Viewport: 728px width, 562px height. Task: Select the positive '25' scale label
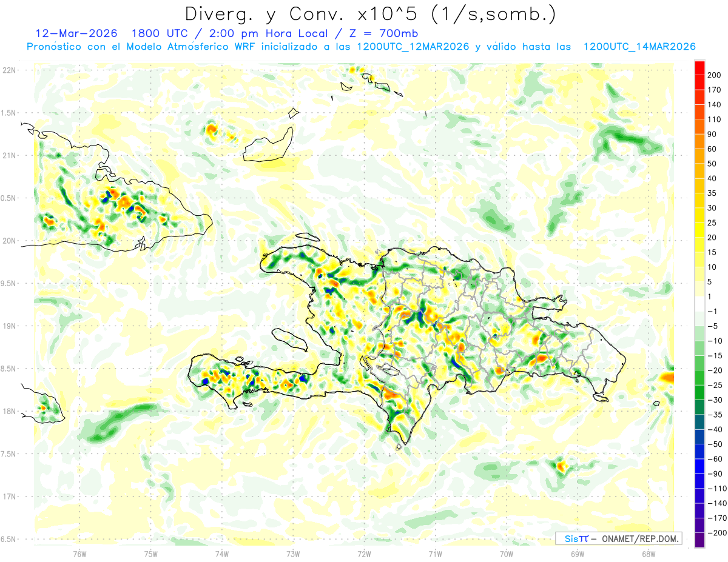(713, 222)
